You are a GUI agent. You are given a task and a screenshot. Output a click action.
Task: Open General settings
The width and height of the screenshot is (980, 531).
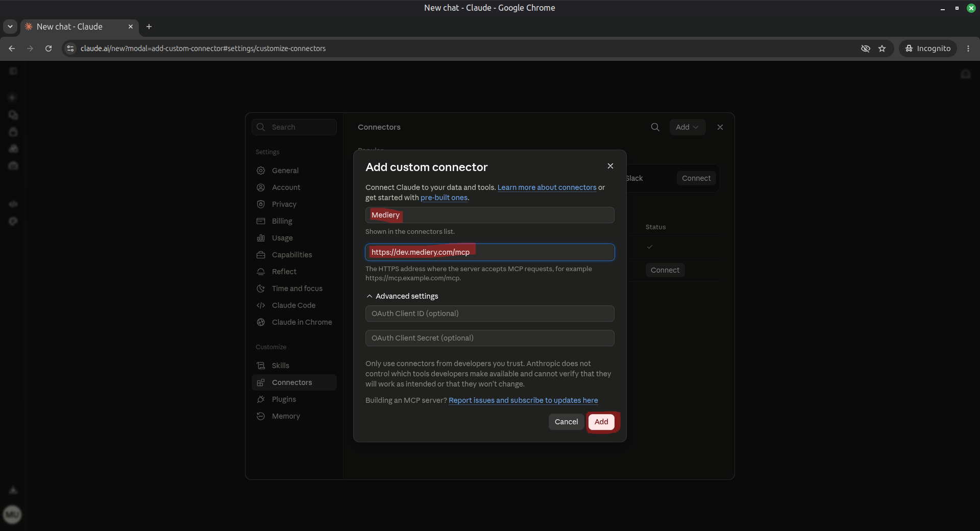coord(294,171)
